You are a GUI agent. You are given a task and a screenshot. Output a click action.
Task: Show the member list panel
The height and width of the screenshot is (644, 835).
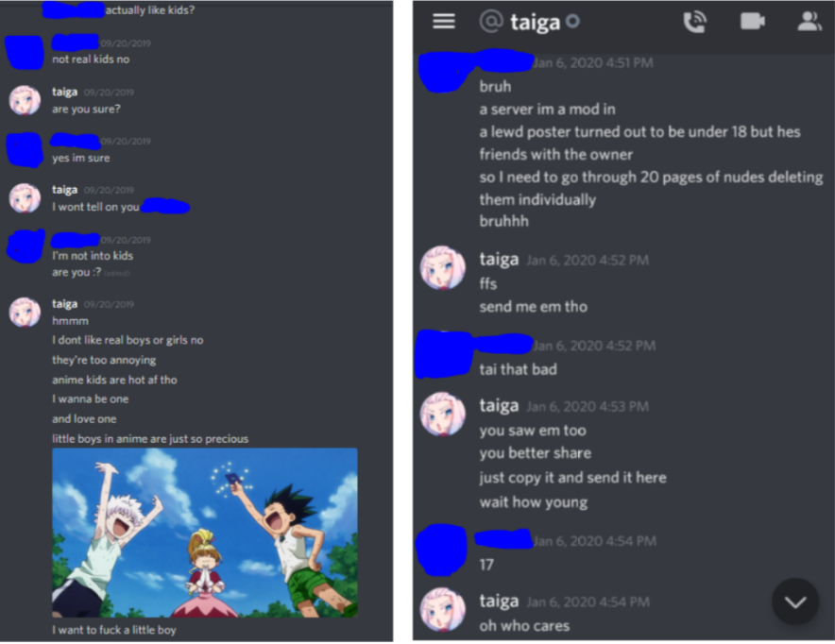[809, 22]
